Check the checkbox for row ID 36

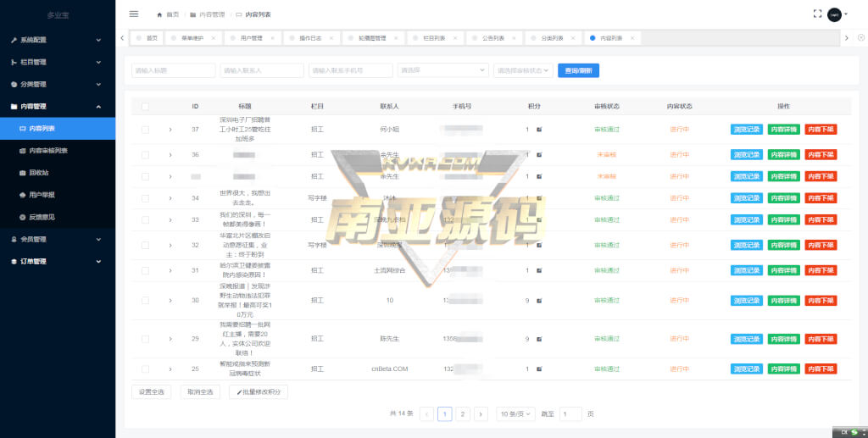pos(145,155)
